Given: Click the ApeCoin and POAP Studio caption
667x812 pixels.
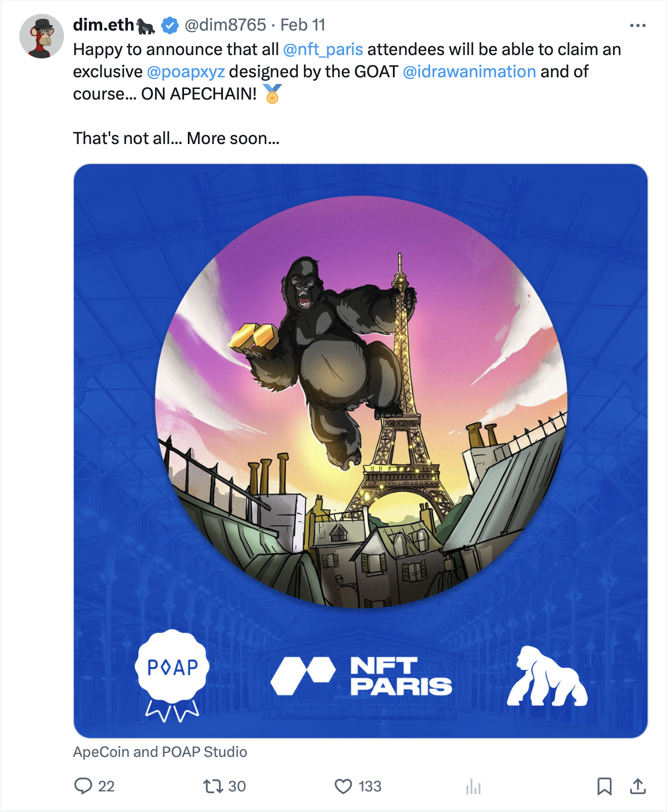Looking at the screenshot, I should 160,752.
